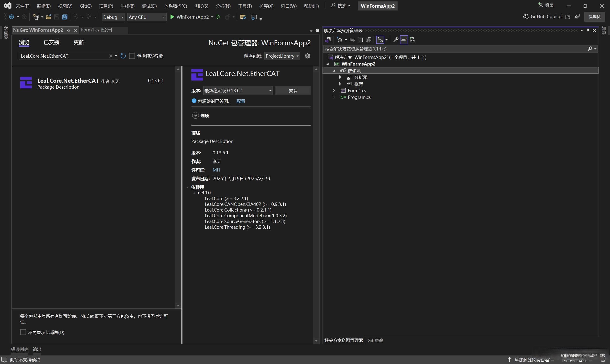Sync with Active Document in Solution Explorer
The image size is (610, 364).
pos(352,40)
